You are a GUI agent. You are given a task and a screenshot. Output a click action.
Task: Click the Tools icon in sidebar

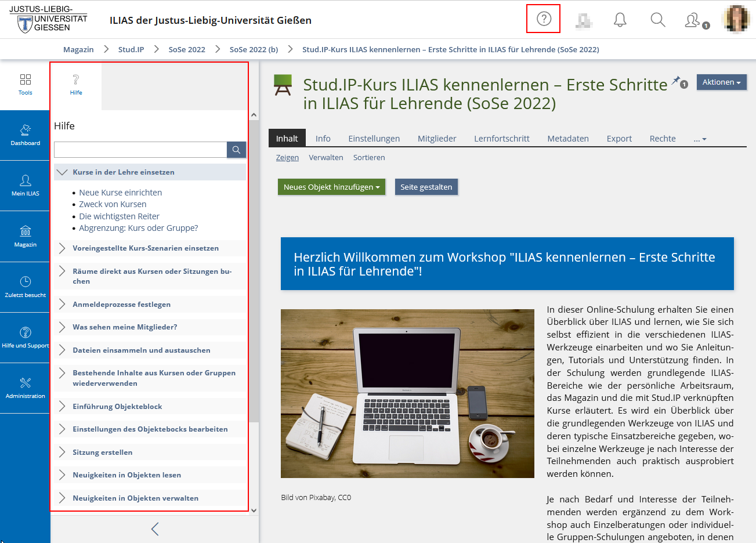coord(25,85)
